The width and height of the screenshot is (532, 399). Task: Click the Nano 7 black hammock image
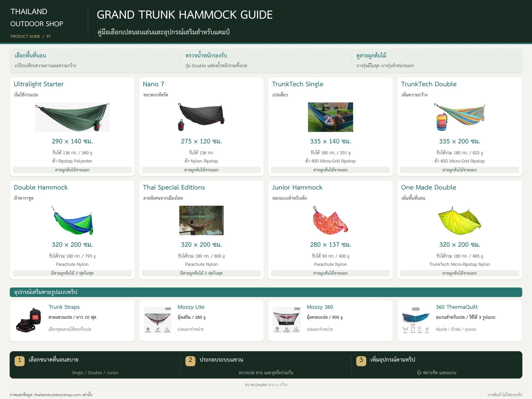(201, 117)
